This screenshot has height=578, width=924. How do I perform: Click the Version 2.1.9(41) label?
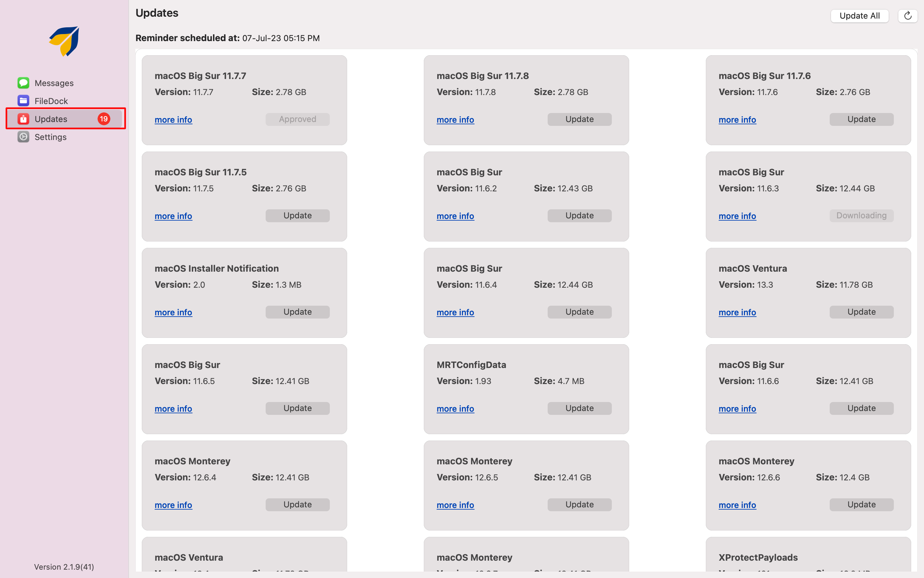[x=64, y=566]
